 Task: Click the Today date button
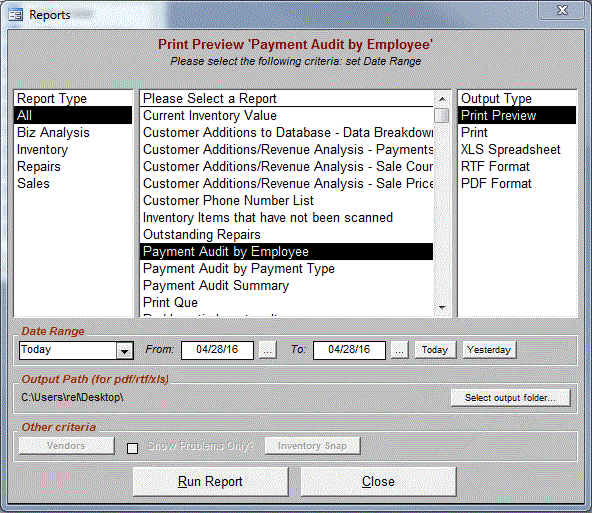435,350
